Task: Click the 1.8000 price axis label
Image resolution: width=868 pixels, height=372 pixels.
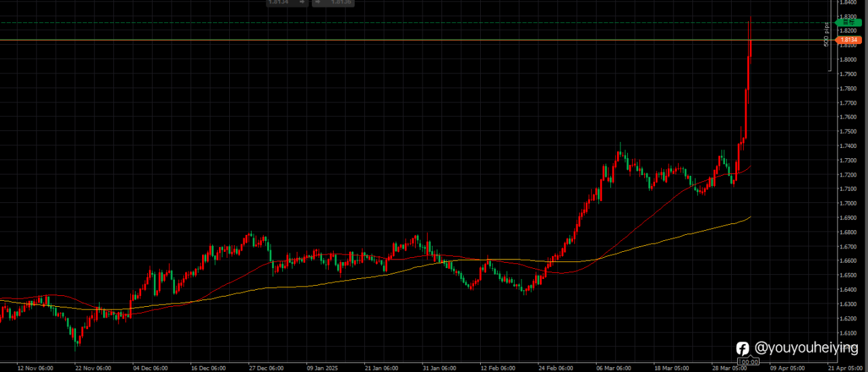Action: 848,60
